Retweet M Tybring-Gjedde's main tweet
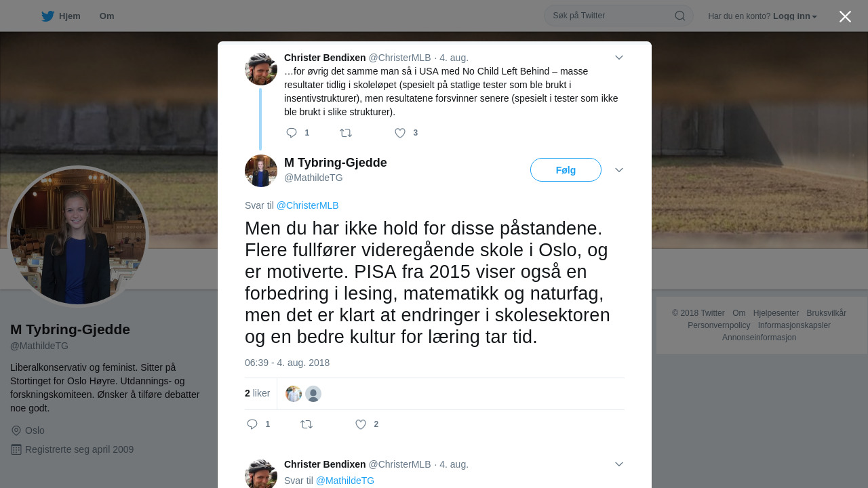Viewport: 868px width, 488px height. (x=307, y=424)
